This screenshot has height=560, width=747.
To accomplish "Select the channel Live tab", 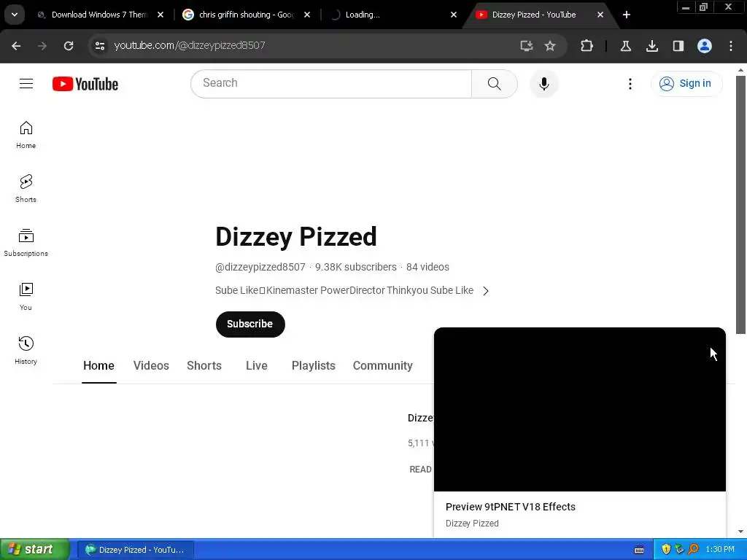I will [256, 366].
